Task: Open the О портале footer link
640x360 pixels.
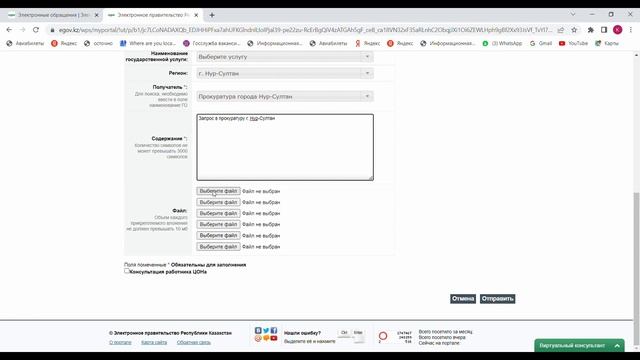Action: (120, 342)
